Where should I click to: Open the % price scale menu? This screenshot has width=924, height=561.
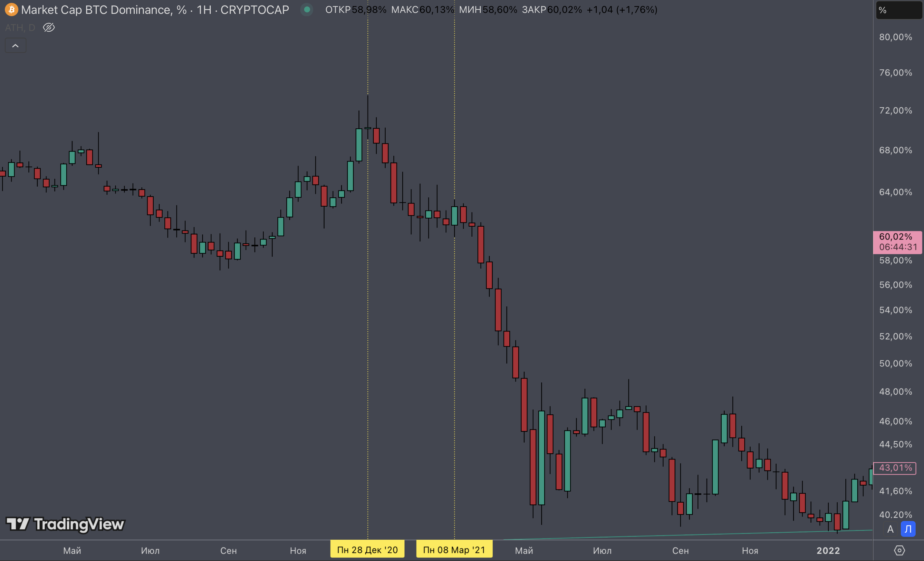click(x=899, y=10)
